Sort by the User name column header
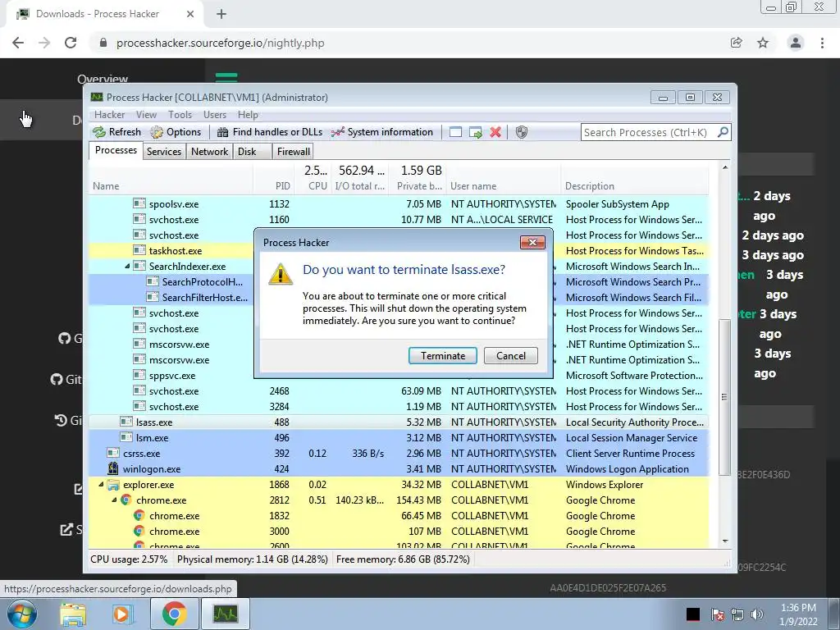840x630 pixels. click(503, 186)
